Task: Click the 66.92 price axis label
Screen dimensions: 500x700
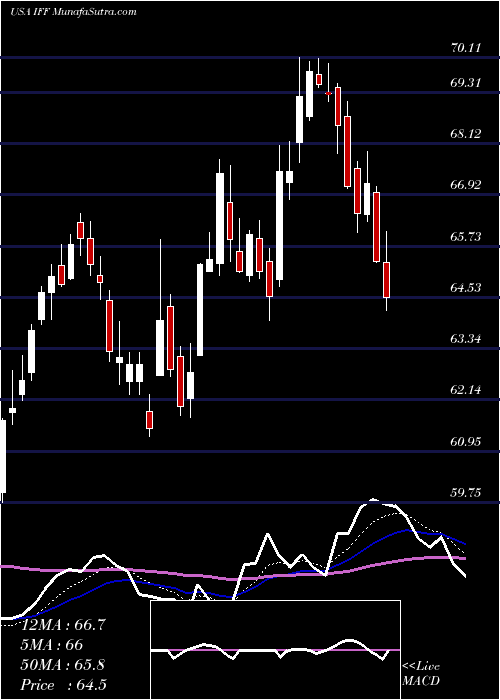Action: click(465, 185)
